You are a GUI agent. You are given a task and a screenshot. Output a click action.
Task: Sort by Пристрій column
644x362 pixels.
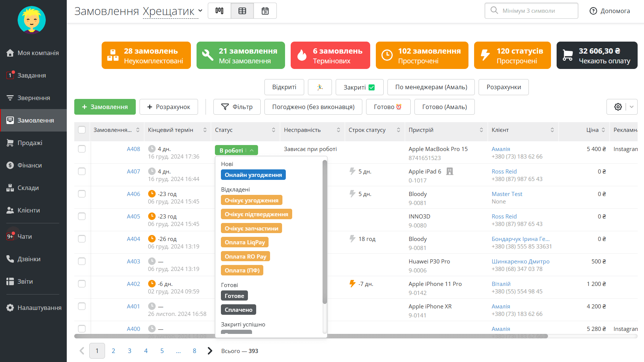[x=481, y=130]
